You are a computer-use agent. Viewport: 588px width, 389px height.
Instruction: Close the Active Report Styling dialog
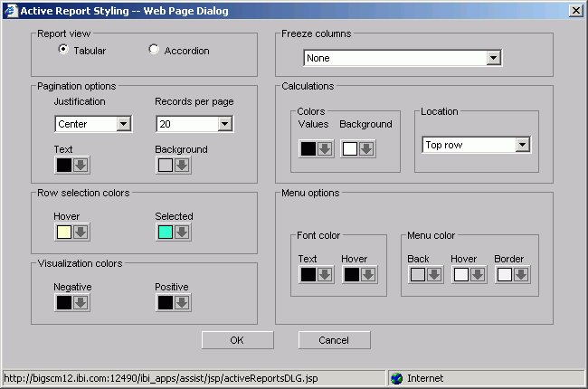(575, 10)
